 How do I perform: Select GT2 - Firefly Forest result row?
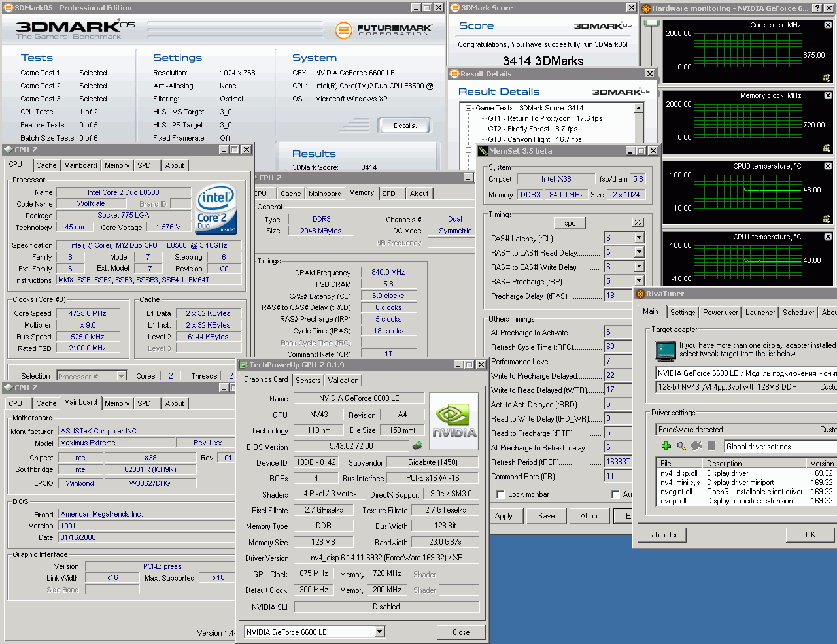[x=532, y=129]
